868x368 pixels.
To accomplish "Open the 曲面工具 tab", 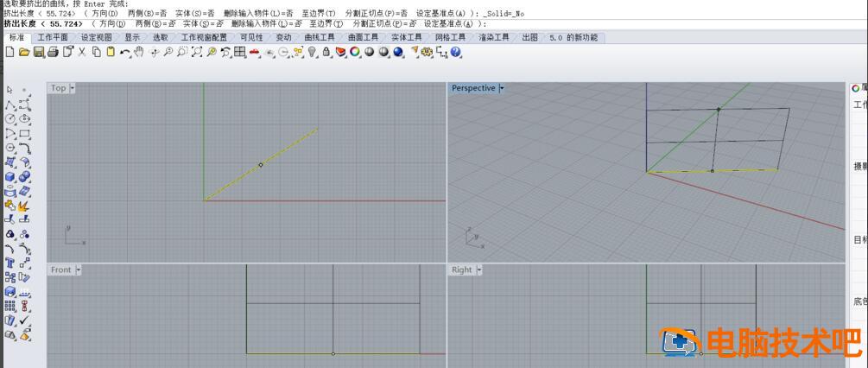I will tap(363, 38).
